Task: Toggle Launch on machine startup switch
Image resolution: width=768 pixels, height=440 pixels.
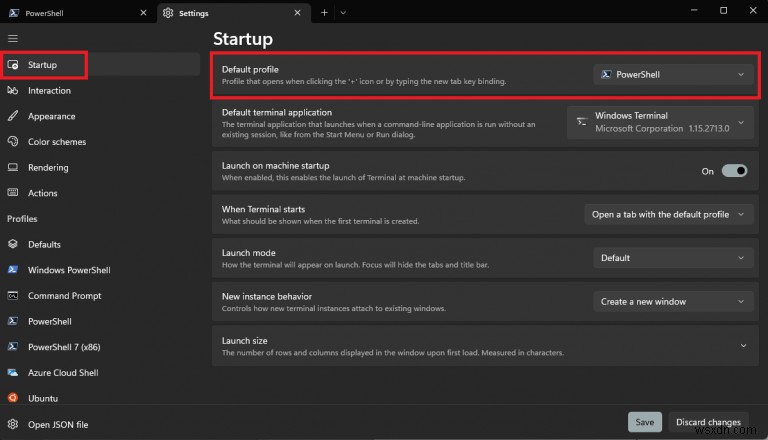Action: (734, 171)
